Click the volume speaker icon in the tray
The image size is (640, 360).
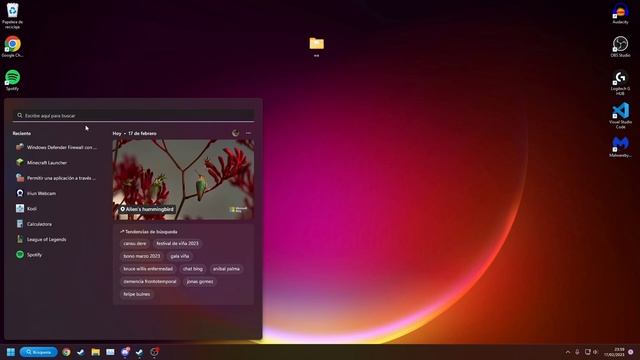(x=596, y=352)
